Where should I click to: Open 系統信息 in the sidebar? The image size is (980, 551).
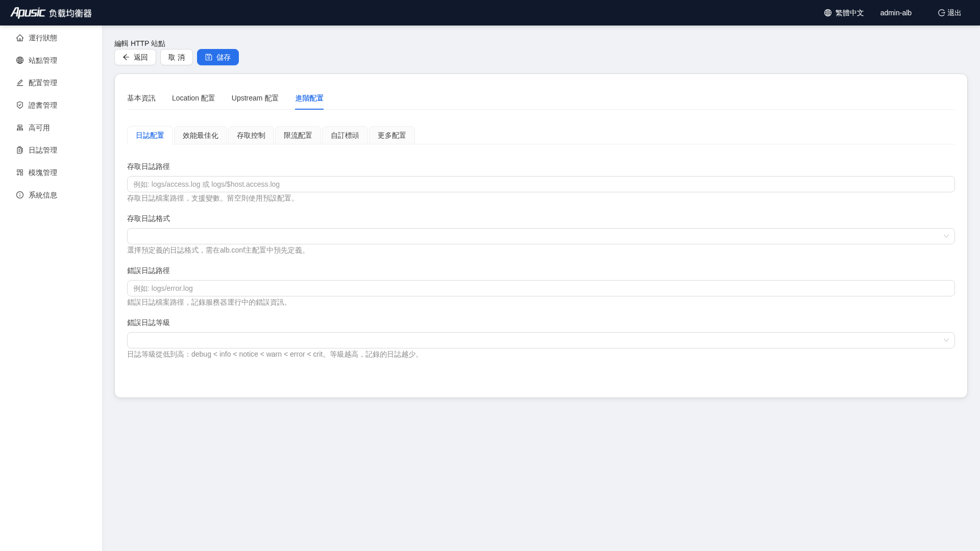pyautogui.click(x=51, y=195)
